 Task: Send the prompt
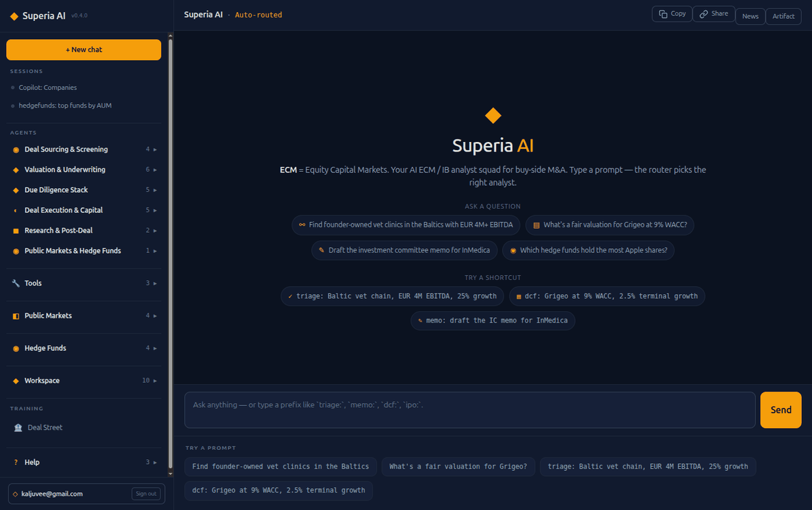(781, 410)
